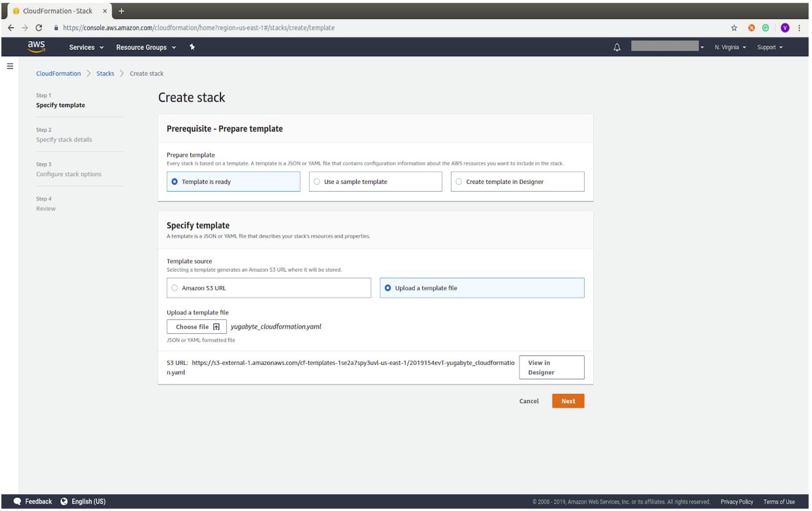Bookmark the page with the browser star

click(734, 28)
